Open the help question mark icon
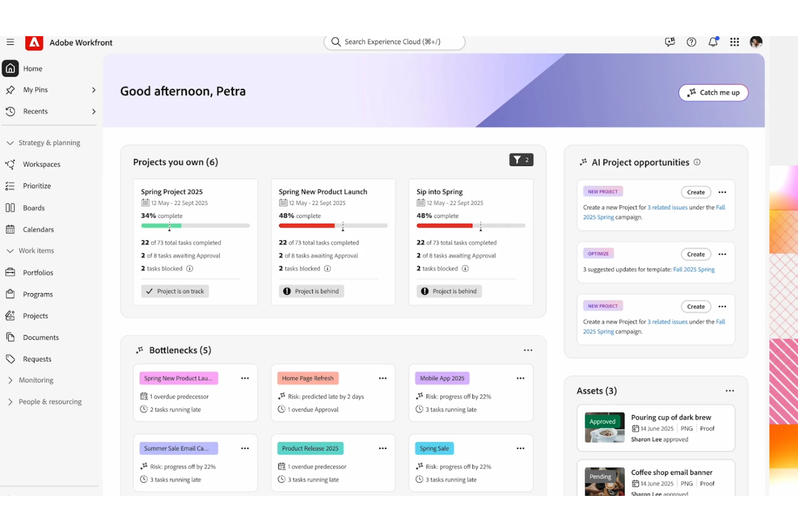Image resolution: width=798 pixels, height=532 pixels. [691, 42]
